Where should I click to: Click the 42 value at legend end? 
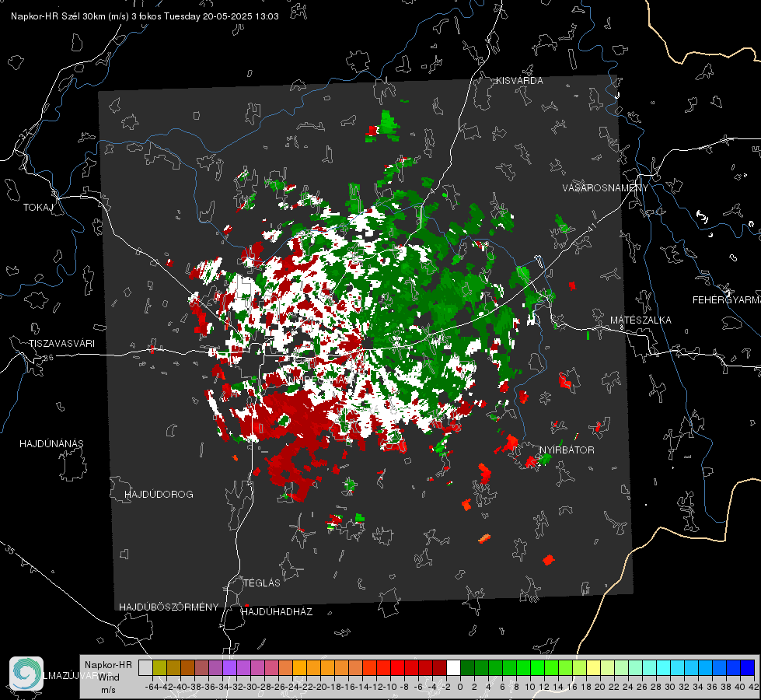(754, 687)
